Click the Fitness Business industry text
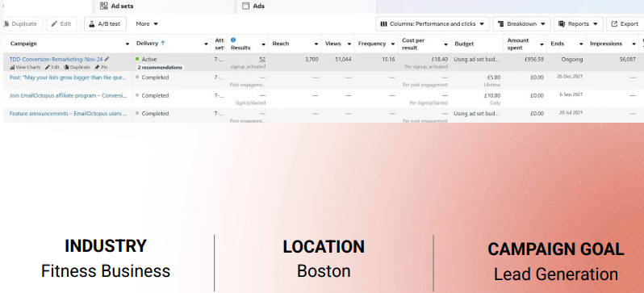This screenshot has width=644, height=293. (x=106, y=271)
